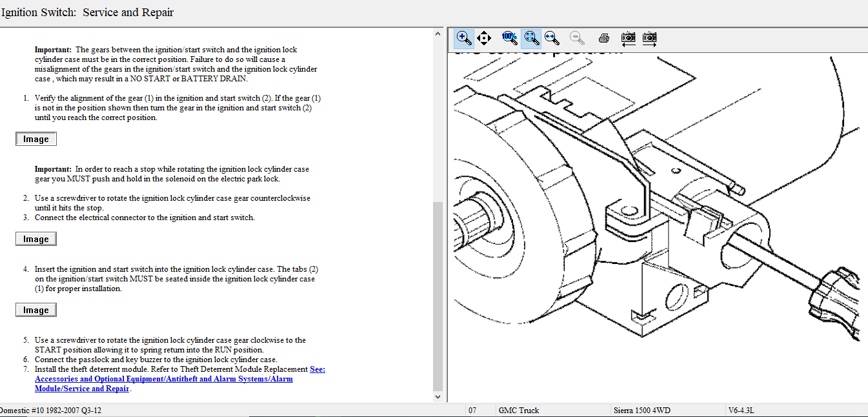Click GMC Truck in the status bar

click(x=518, y=411)
